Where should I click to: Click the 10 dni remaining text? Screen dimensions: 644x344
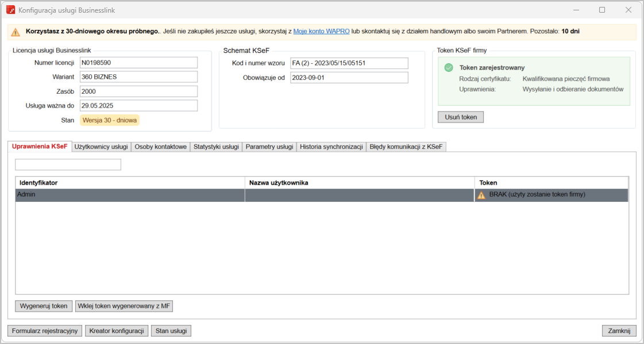tap(570, 31)
